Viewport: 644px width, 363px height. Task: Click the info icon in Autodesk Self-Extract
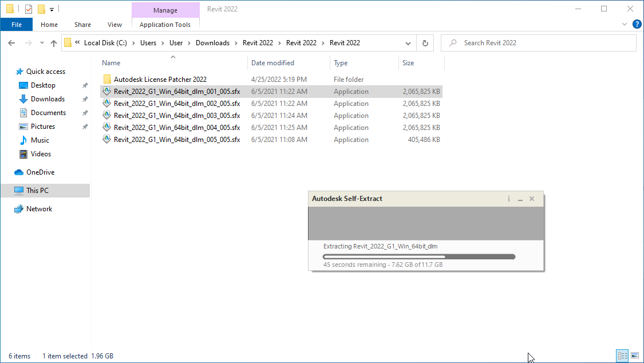[508, 199]
